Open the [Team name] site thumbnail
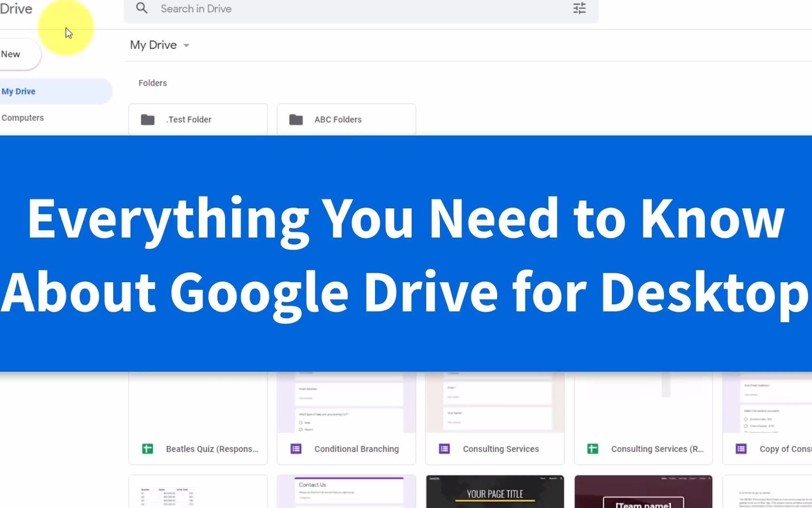The width and height of the screenshot is (812, 508). tap(643, 492)
